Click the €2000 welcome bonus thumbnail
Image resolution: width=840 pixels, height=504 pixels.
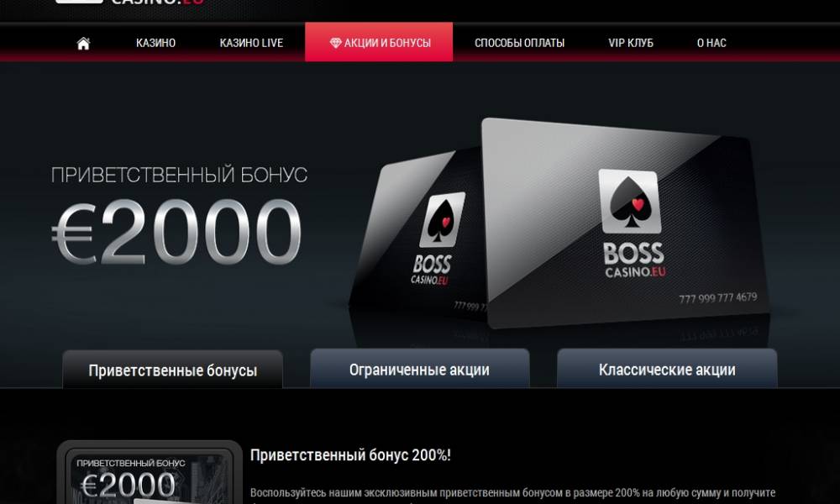tap(150, 472)
